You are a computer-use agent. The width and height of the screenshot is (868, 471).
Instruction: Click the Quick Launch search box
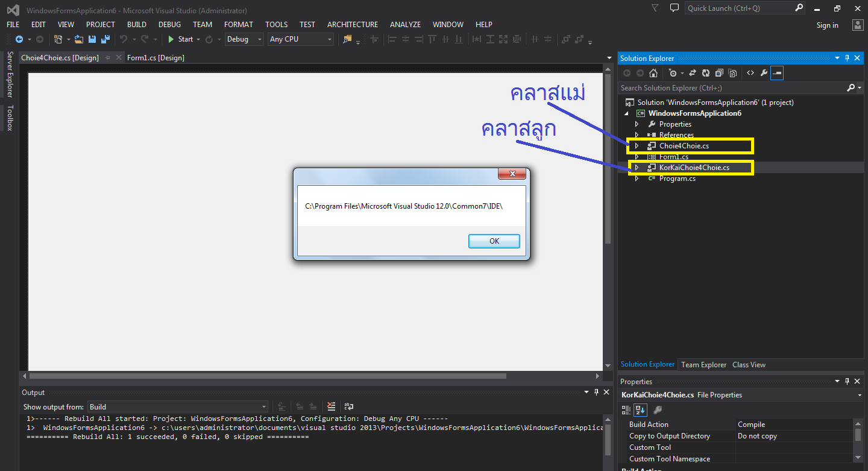click(x=745, y=8)
